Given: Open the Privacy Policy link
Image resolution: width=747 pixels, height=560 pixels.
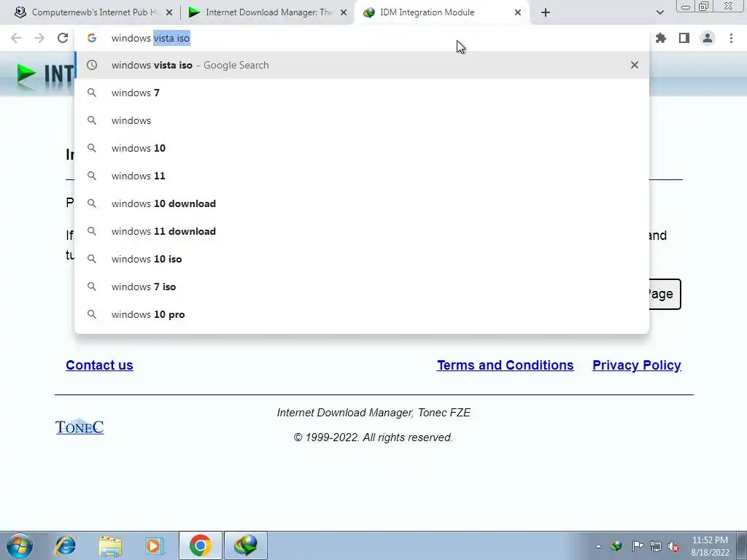Looking at the screenshot, I should [x=636, y=365].
